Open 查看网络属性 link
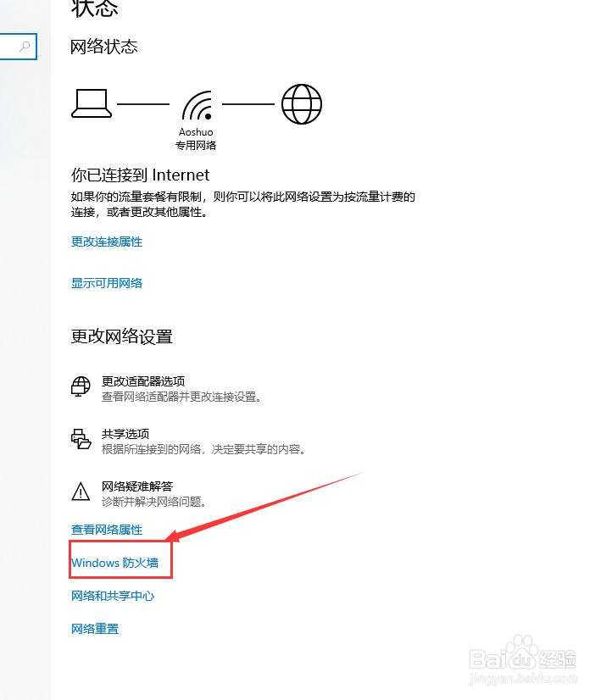Image resolution: width=612 pixels, height=700 pixels. 107,530
